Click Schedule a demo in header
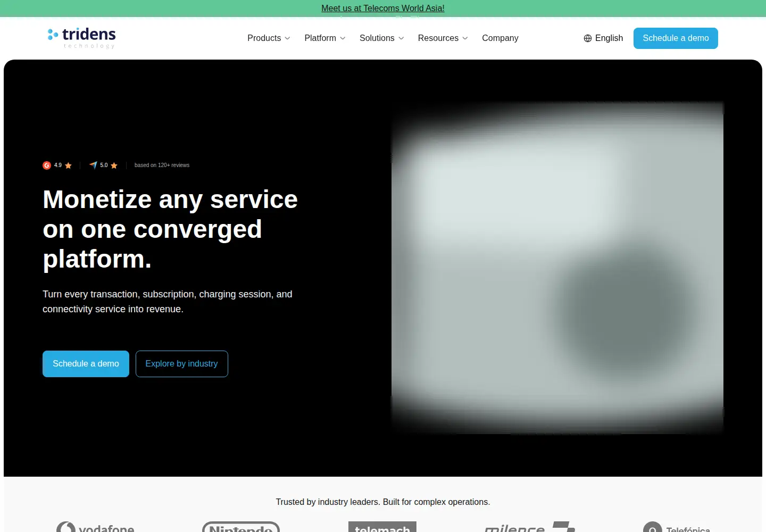 point(676,38)
